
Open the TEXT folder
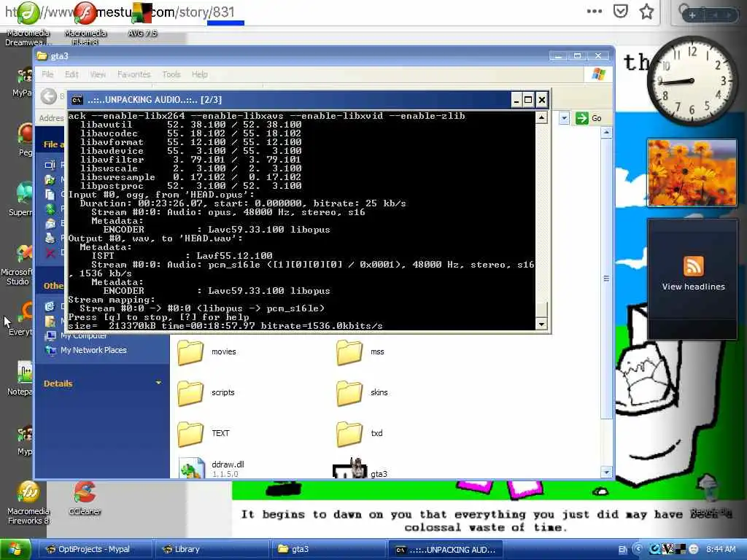coord(190,433)
